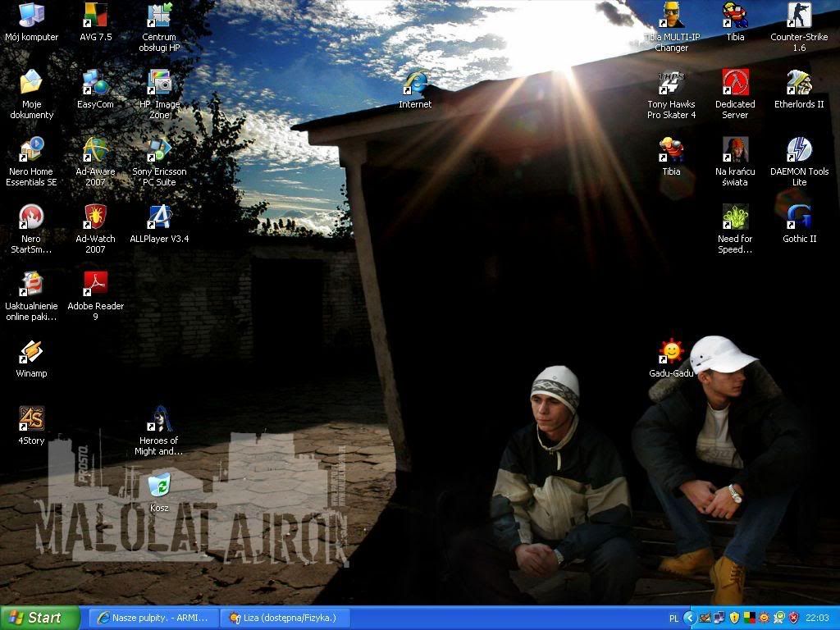Open the Mój komputer desktop icon
The height and width of the screenshot is (630, 840).
pyautogui.click(x=31, y=16)
